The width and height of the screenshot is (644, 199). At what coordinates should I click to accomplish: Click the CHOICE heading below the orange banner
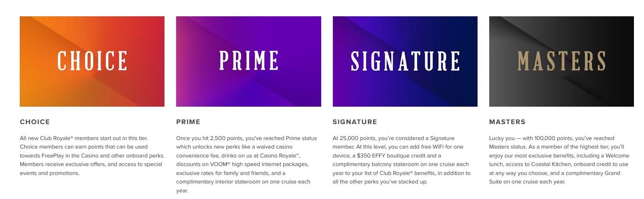[x=35, y=122]
